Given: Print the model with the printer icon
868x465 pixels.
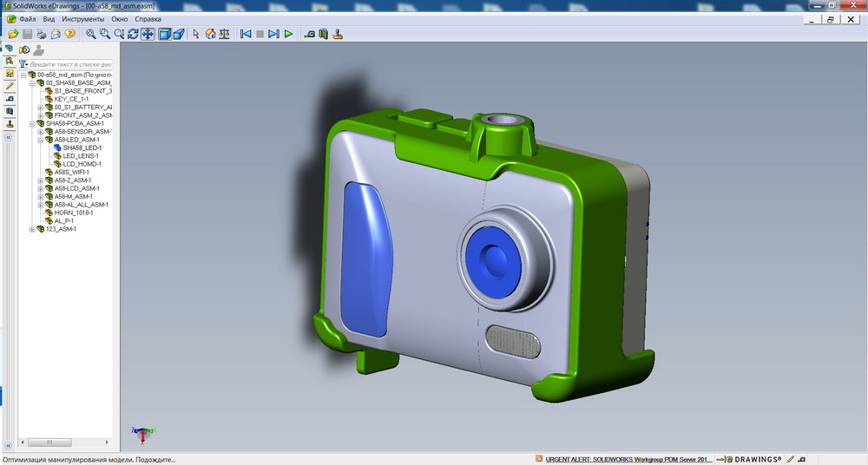Looking at the screenshot, I should pos(42,35).
